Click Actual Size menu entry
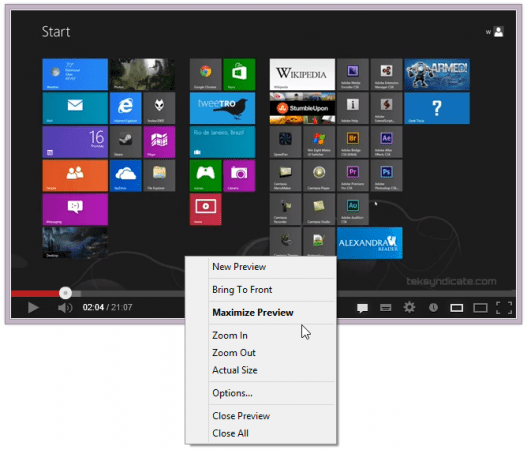 coord(235,370)
